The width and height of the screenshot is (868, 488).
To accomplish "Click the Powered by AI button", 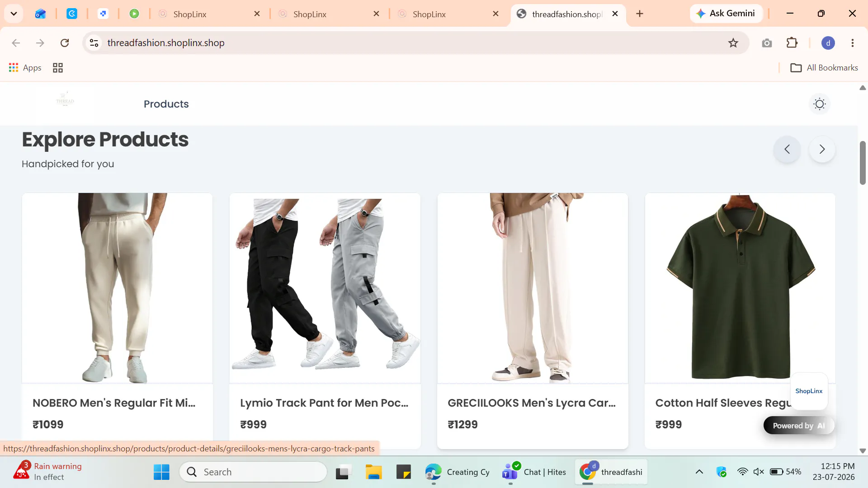I will point(799,426).
